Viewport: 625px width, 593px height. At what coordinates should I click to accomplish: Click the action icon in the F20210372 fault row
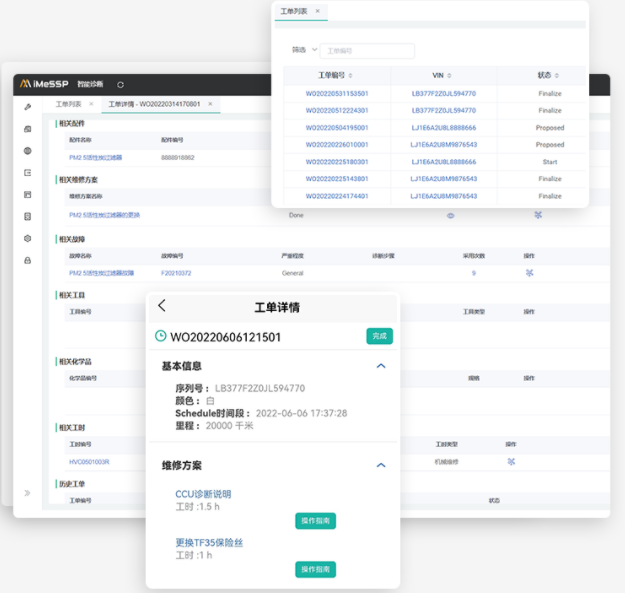(529, 273)
